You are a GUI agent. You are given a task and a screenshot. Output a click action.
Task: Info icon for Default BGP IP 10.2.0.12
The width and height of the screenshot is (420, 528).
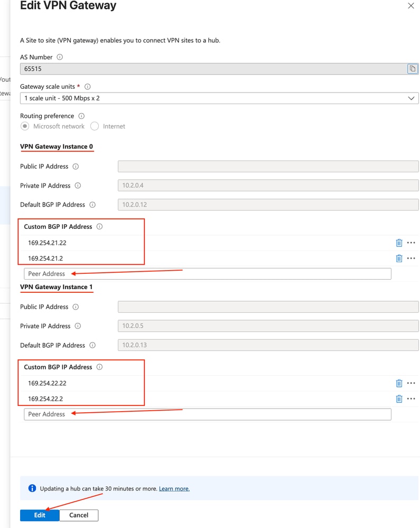[92, 205]
